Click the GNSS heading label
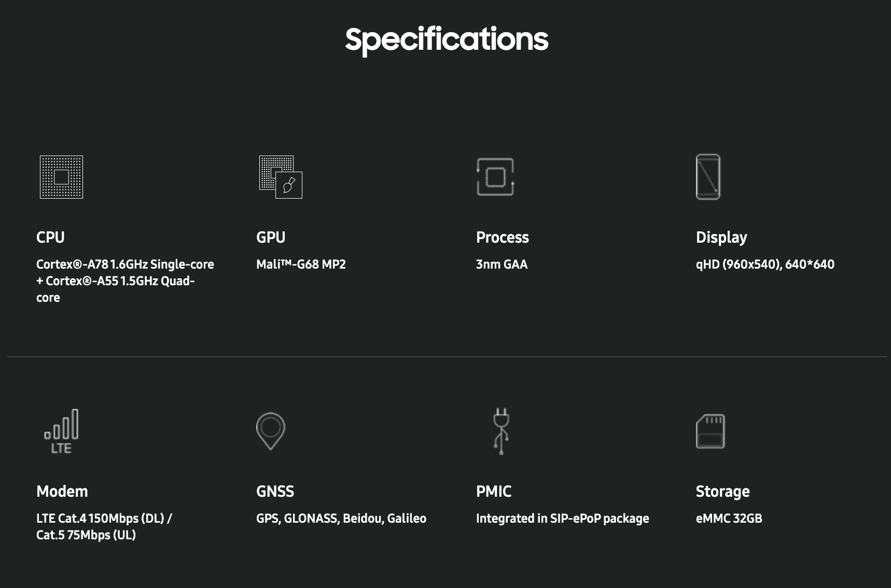Screen dimensions: 891x588 click(275, 492)
